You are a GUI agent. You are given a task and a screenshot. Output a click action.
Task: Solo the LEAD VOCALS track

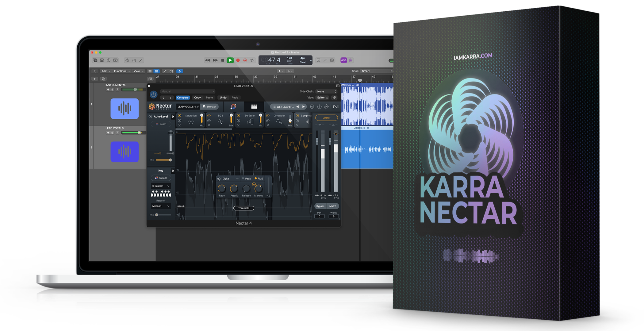[x=112, y=133]
